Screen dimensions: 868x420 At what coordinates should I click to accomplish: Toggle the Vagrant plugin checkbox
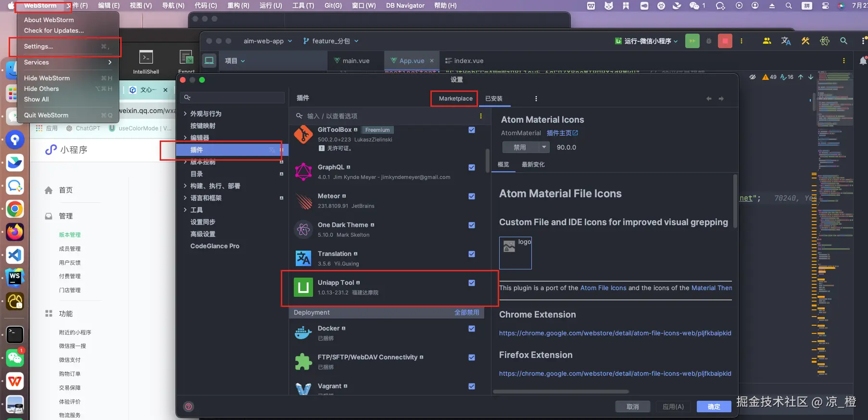472,386
